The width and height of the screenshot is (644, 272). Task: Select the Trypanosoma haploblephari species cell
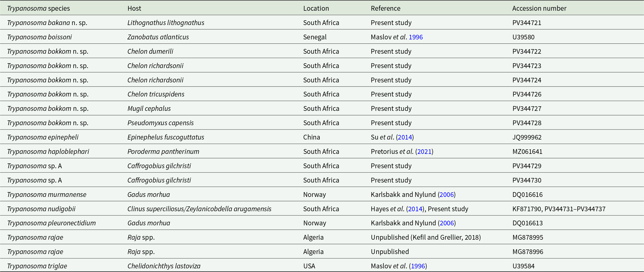[x=48, y=151]
